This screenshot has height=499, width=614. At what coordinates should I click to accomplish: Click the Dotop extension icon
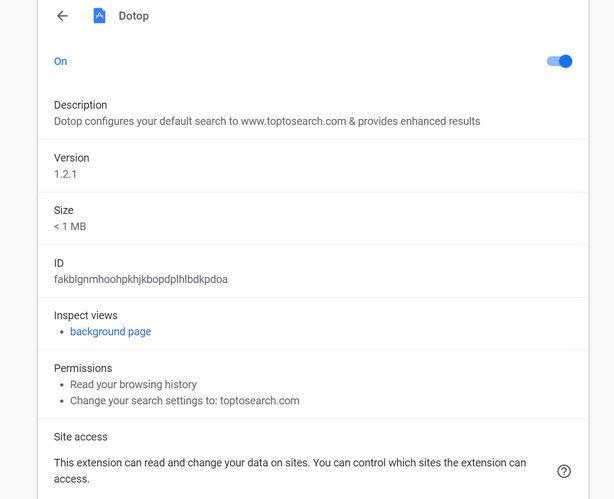[99, 16]
